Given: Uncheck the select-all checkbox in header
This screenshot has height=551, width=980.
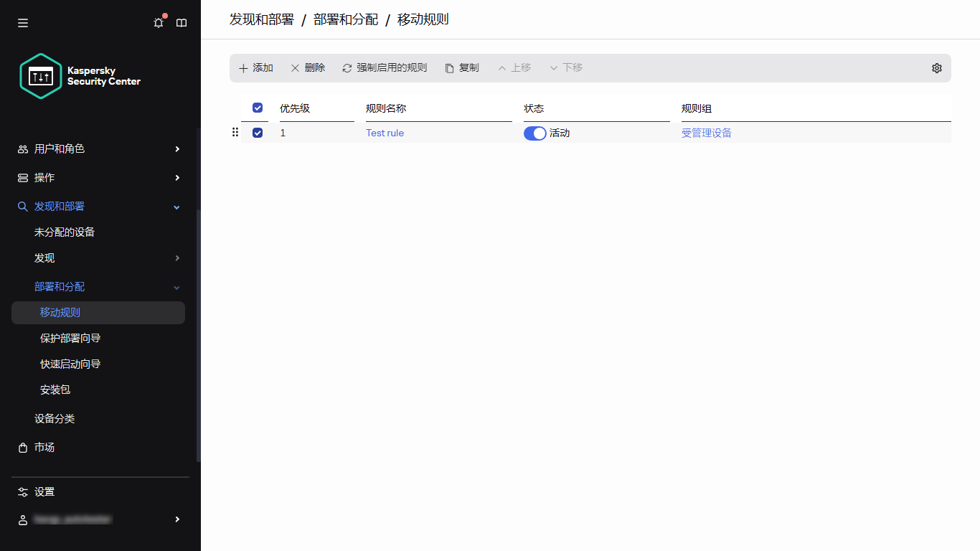Looking at the screenshot, I should click(257, 108).
